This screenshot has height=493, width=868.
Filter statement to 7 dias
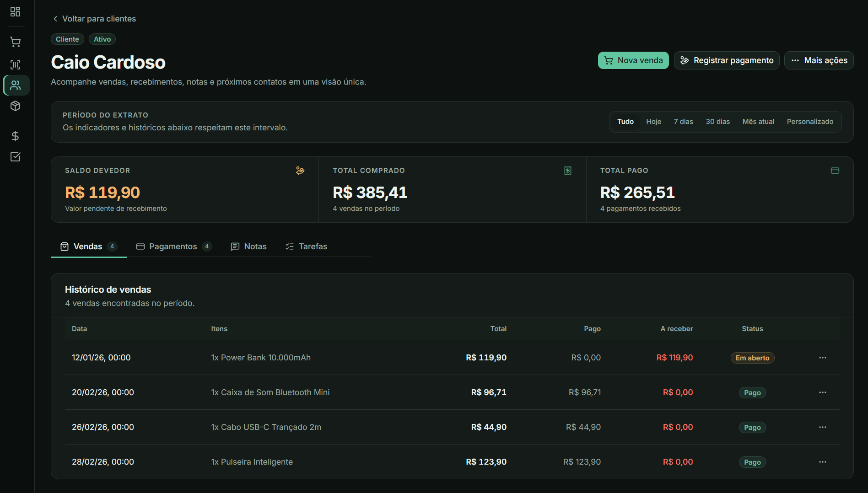click(684, 122)
